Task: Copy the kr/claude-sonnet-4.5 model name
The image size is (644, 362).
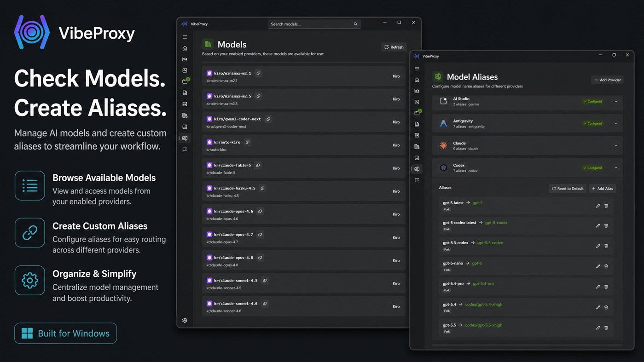Action: [265, 281]
